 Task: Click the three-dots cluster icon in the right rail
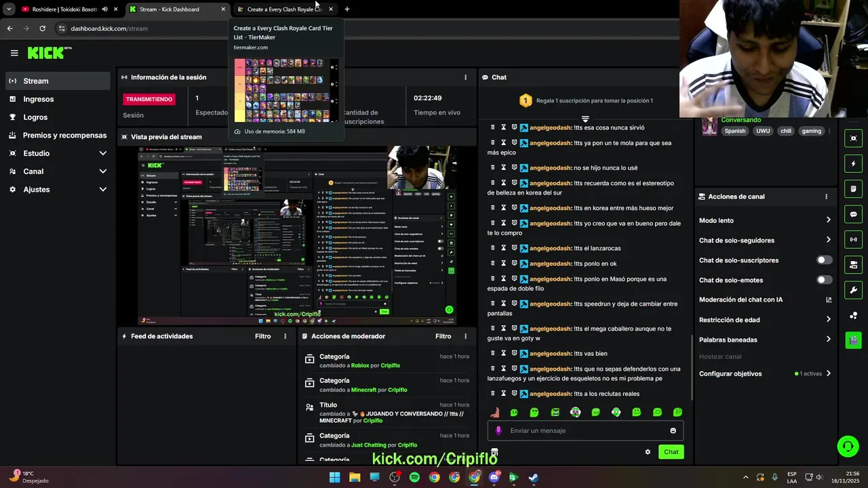pyautogui.click(x=853, y=315)
